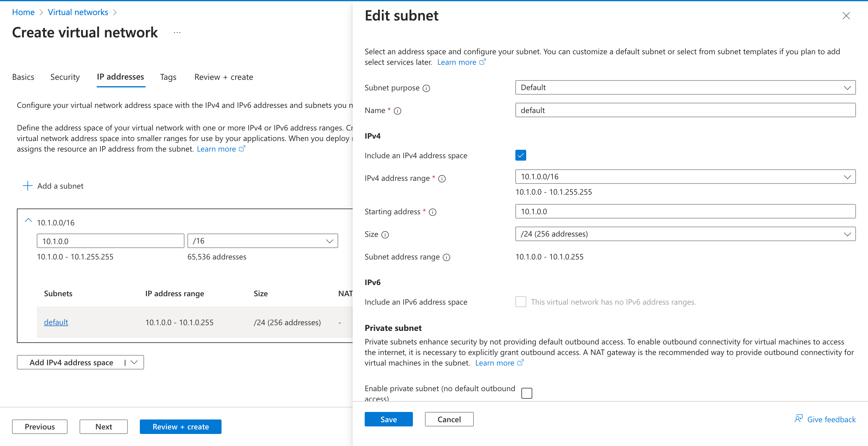The height and width of the screenshot is (446, 868).
Task: Click the info icon beside Starting address
Action: click(x=433, y=212)
